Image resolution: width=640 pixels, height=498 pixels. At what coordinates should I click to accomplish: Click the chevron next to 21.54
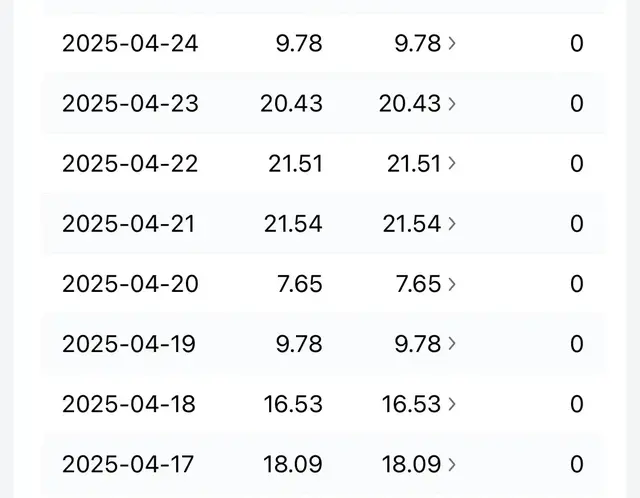pos(452,223)
